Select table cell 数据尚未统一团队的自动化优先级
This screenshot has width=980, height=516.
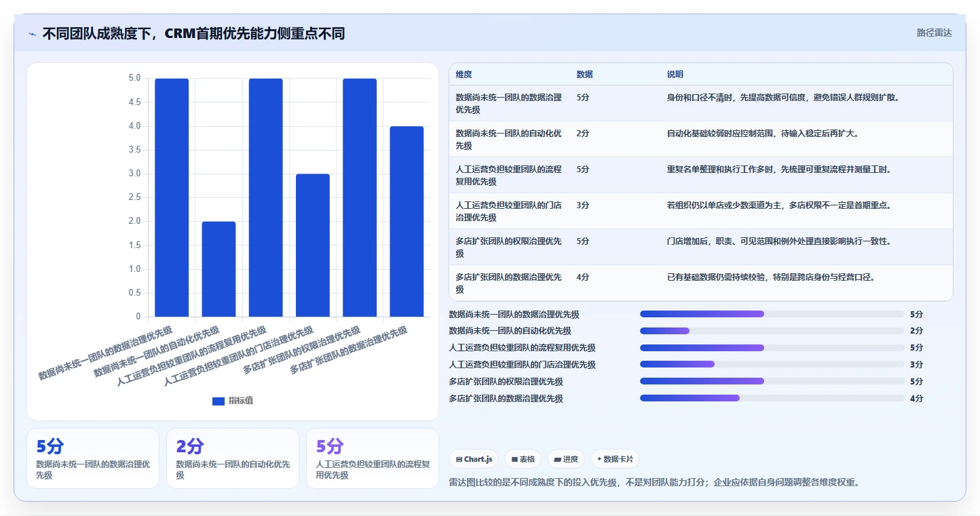coord(509,139)
